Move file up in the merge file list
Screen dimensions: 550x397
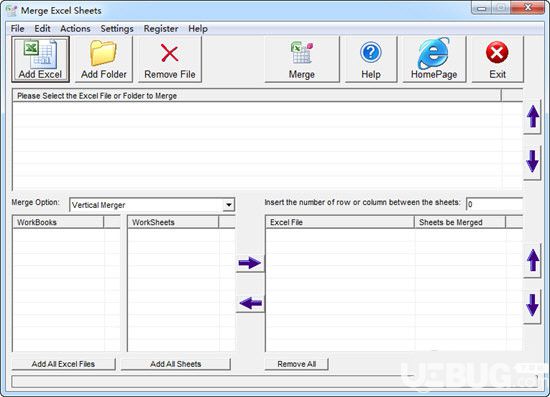[533, 116]
